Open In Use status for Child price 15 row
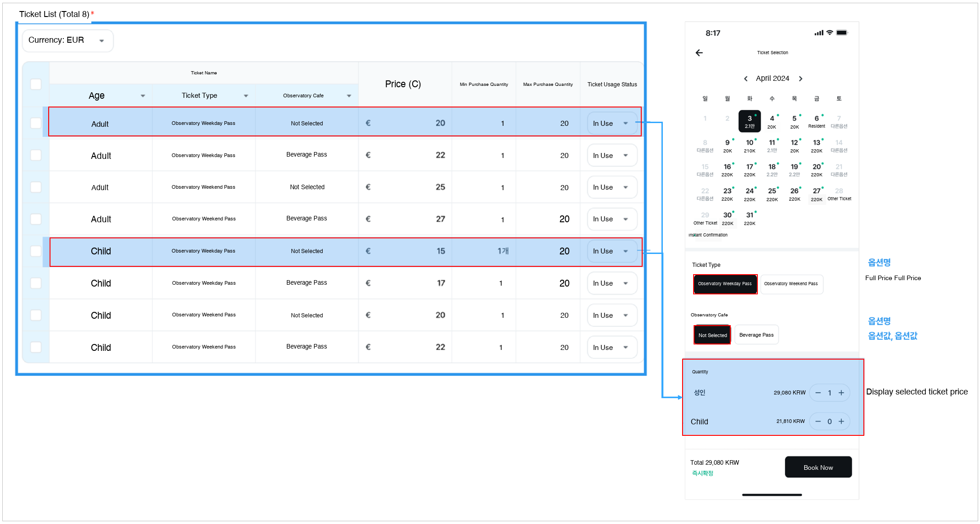The image size is (980, 524). 612,251
